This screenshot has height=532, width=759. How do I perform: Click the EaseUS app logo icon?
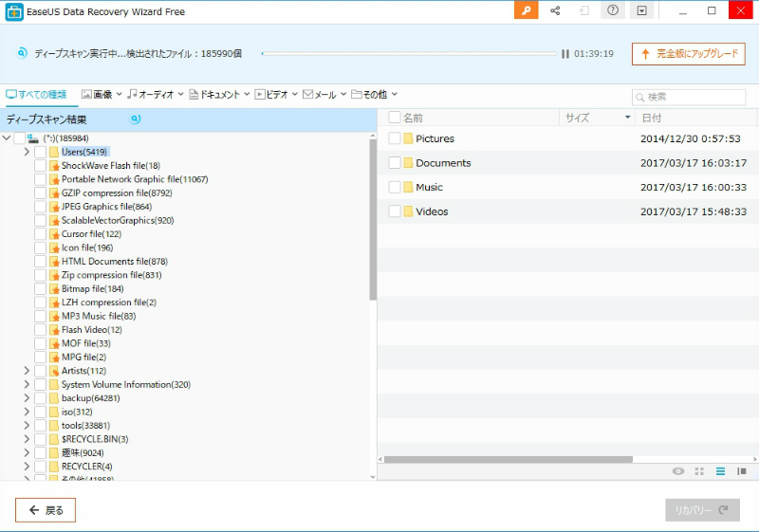click(x=14, y=12)
